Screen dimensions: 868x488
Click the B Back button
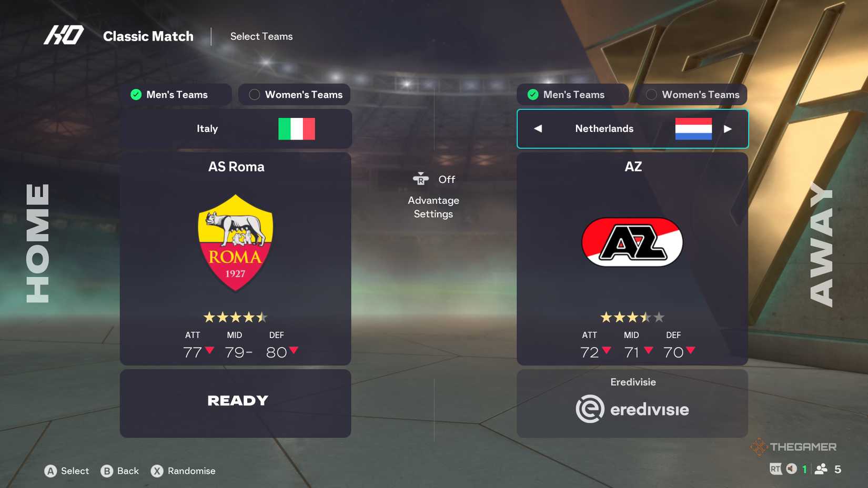coord(120,471)
